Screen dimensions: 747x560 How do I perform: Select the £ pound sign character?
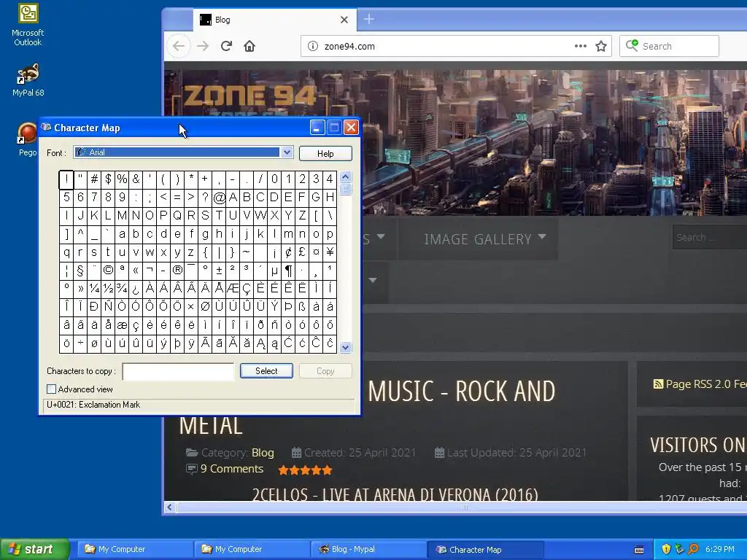pyautogui.click(x=302, y=252)
